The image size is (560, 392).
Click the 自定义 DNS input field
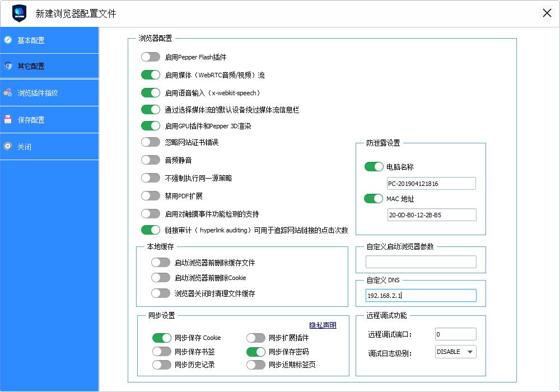[x=421, y=295]
